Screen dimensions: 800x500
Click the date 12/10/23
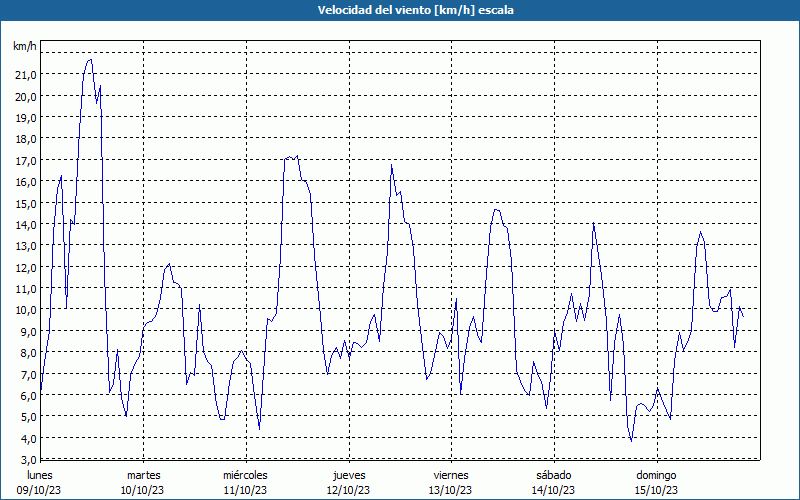(x=348, y=490)
